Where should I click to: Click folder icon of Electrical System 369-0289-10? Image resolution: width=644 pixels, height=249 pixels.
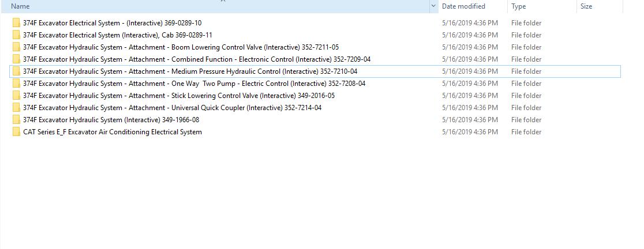click(x=16, y=23)
